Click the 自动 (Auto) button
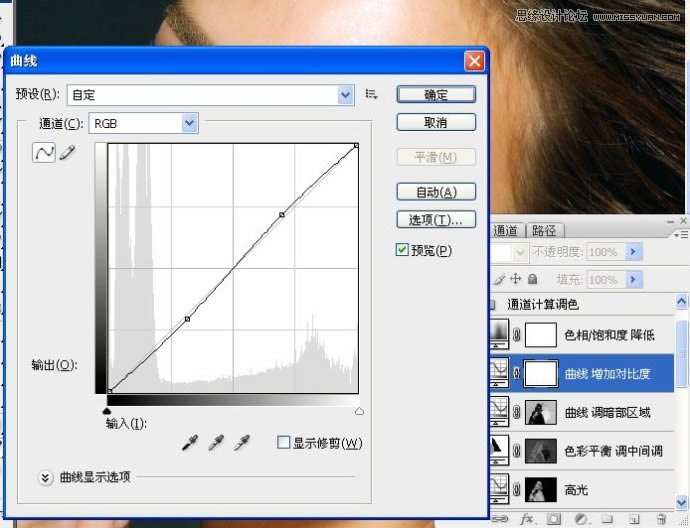 435,192
